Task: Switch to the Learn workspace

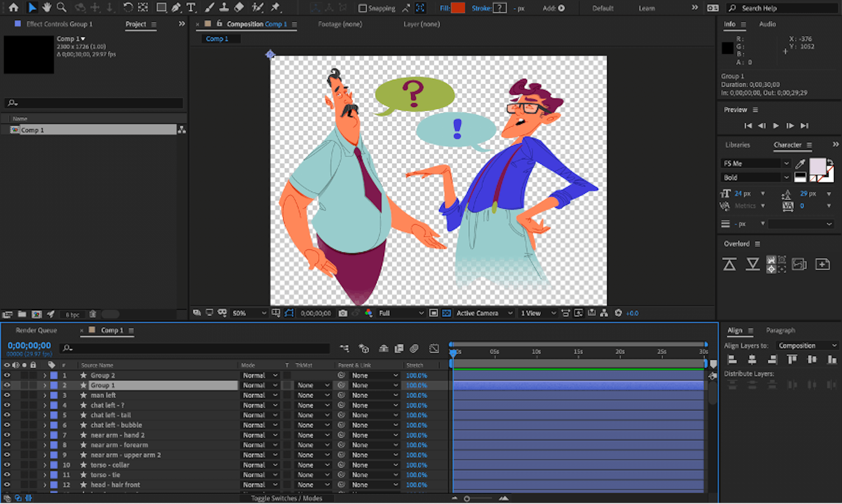Action: (646, 8)
